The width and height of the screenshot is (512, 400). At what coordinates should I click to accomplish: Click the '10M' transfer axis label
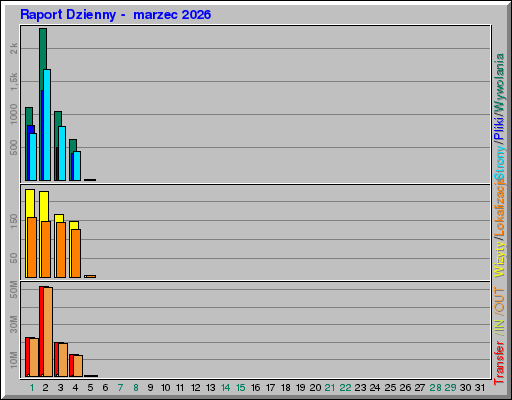coord(14,360)
